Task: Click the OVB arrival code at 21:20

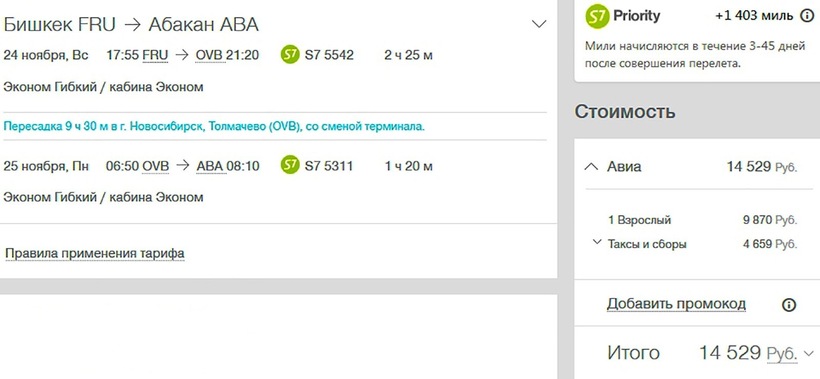Action: click(209, 55)
